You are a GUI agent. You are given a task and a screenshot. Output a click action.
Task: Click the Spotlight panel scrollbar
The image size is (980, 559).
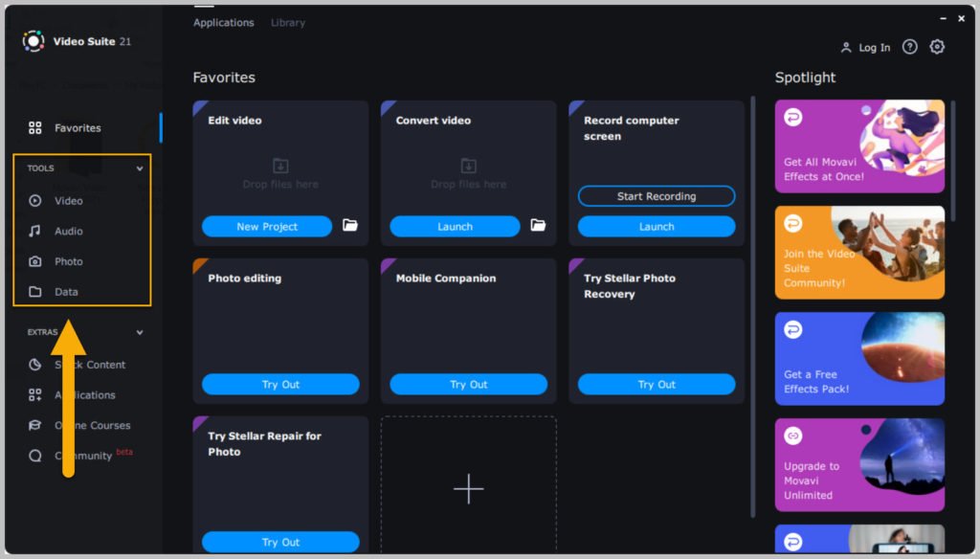pyautogui.click(x=952, y=161)
